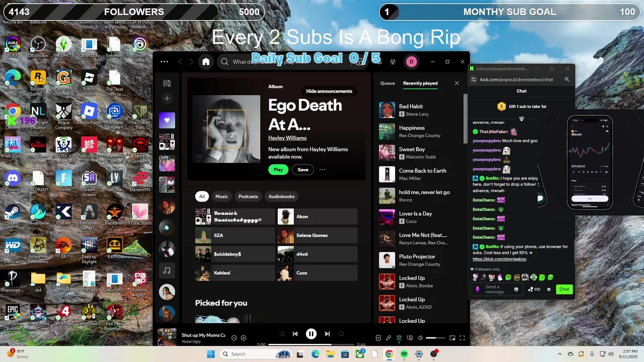Viewport: 644px width, 362px height.
Task: Mute Spotify volume
Action: [x=420, y=338]
